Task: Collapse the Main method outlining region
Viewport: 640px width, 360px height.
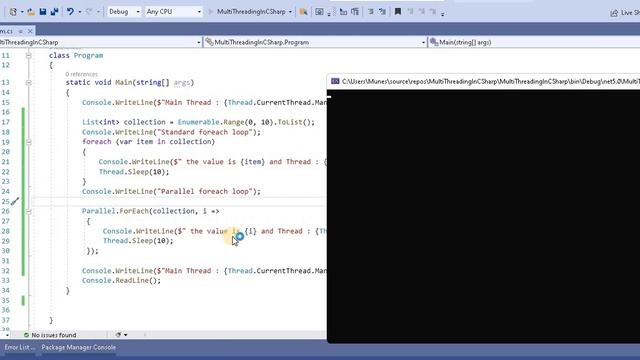Action: 29,82
